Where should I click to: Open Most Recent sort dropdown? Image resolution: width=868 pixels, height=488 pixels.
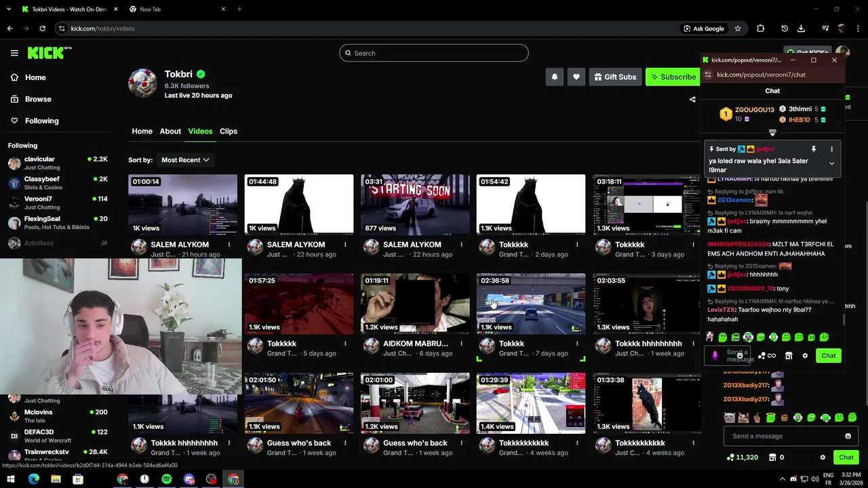185,160
